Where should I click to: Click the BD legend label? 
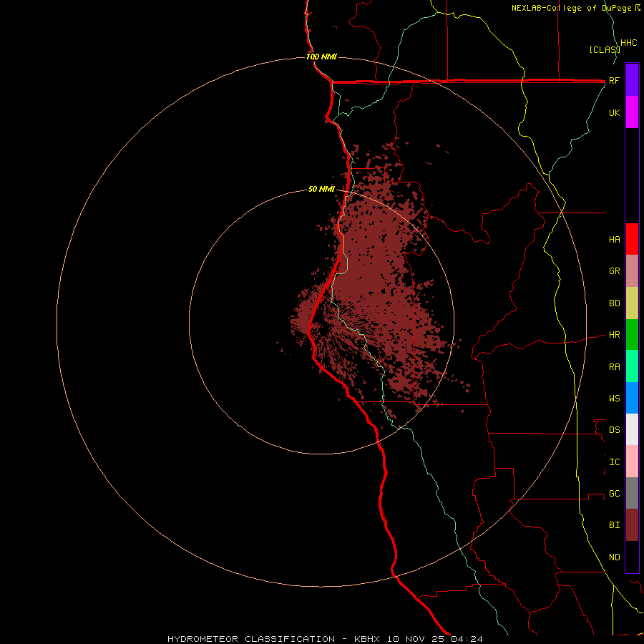[x=614, y=303]
